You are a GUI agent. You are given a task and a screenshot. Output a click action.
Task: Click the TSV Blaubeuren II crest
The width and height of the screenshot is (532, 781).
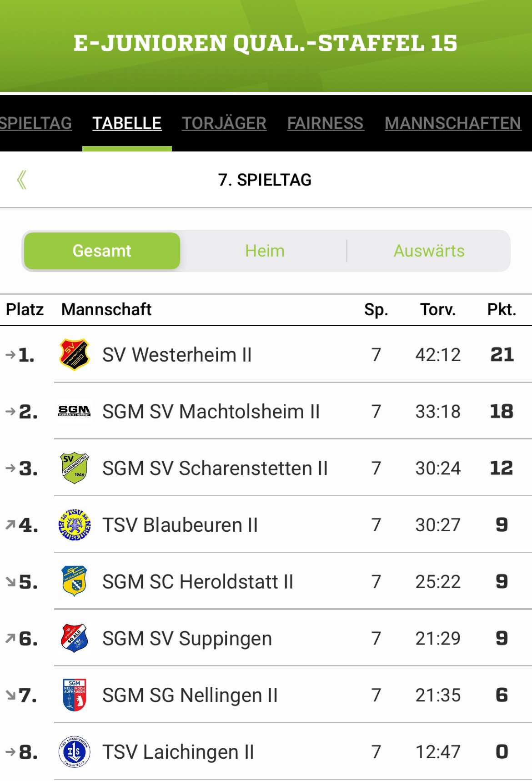point(75,525)
